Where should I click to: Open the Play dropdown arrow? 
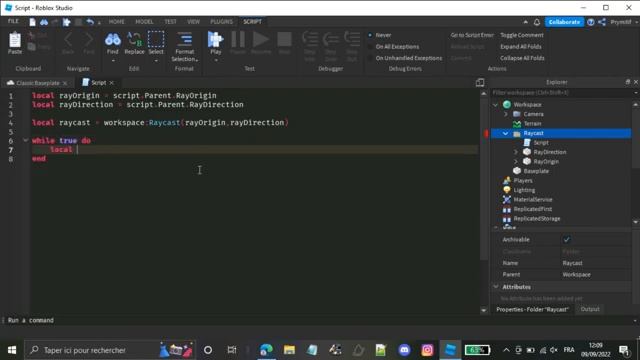pyautogui.click(x=216, y=60)
